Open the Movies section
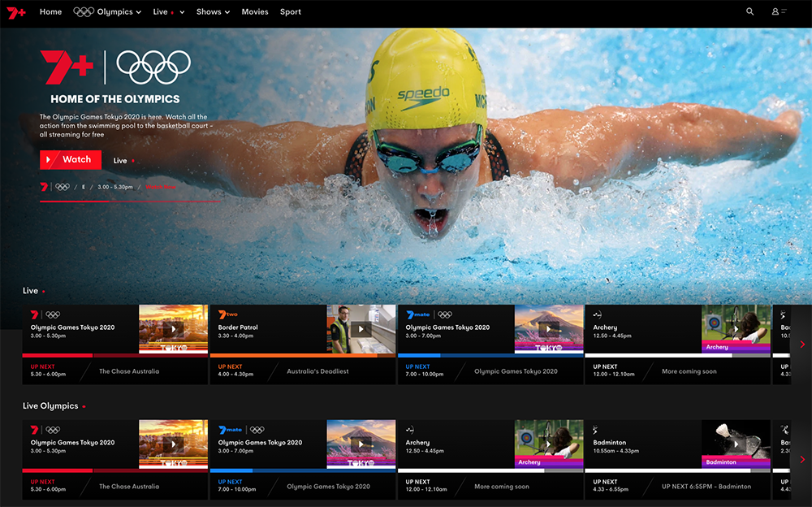Screen dimensions: 812x507 coord(254,12)
